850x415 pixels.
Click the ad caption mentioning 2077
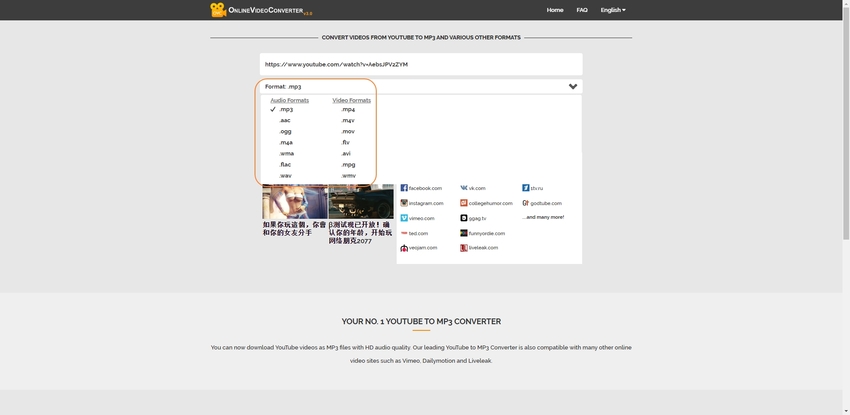(360, 232)
